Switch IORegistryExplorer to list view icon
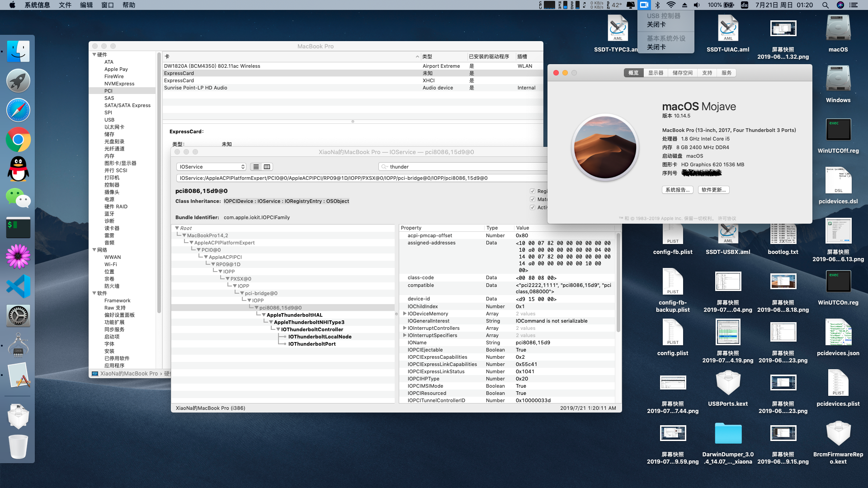The image size is (868, 488). (x=256, y=167)
